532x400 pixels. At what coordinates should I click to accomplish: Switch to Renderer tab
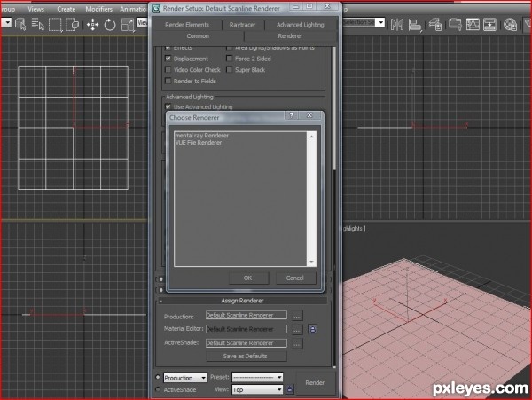[290, 36]
